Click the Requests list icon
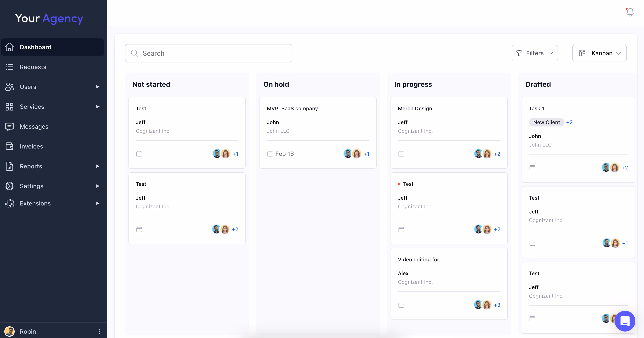 (x=9, y=67)
